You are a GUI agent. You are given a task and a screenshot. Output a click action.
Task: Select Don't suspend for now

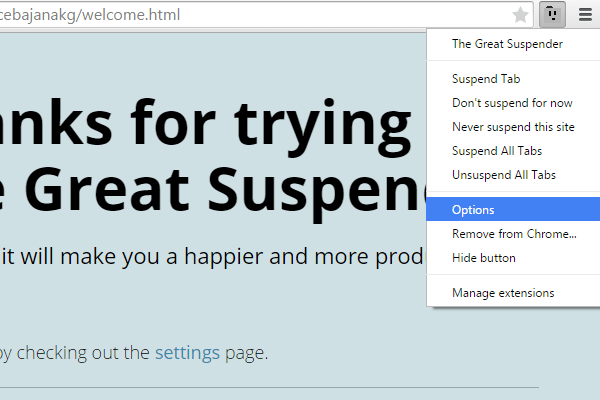pos(513,103)
